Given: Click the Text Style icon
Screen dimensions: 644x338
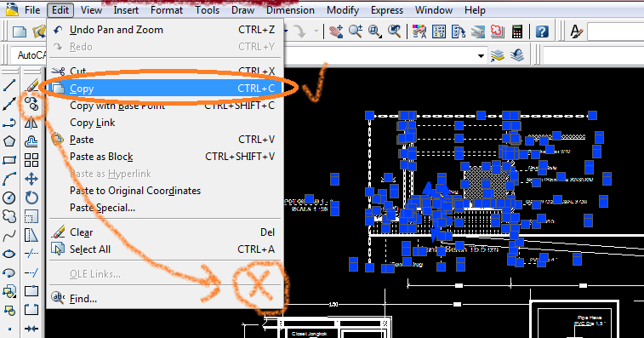Looking at the screenshot, I should pos(576,32).
